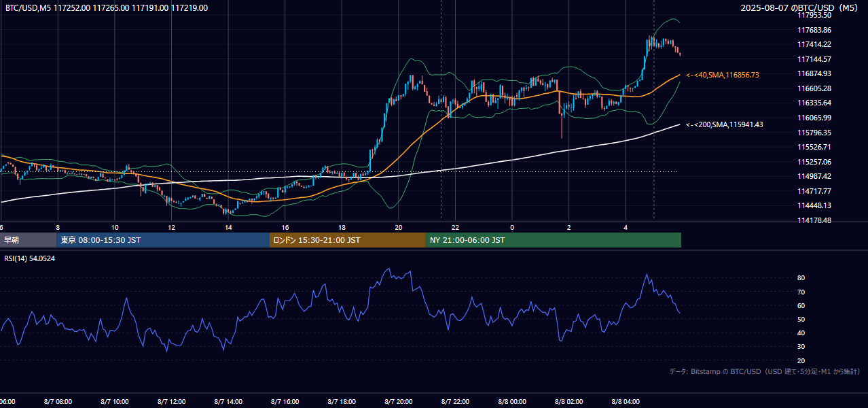Click the price axis label 116874.93
868x408 pixels.
pyautogui.click(x=814, y=73)
